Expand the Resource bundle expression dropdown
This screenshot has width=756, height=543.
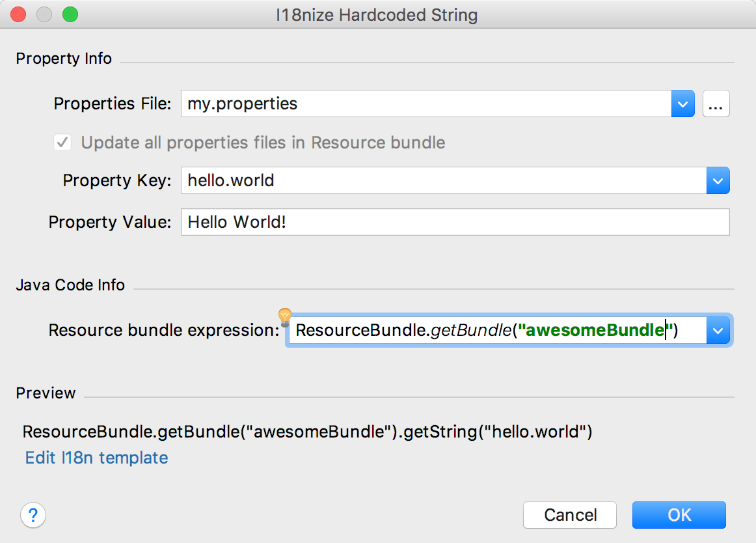(718, 330)
